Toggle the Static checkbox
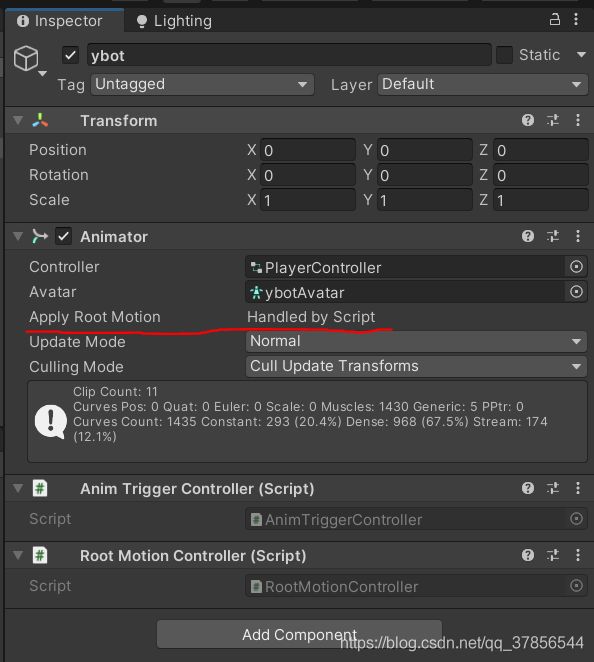594x662 pixels. click(x=504, y=55)
